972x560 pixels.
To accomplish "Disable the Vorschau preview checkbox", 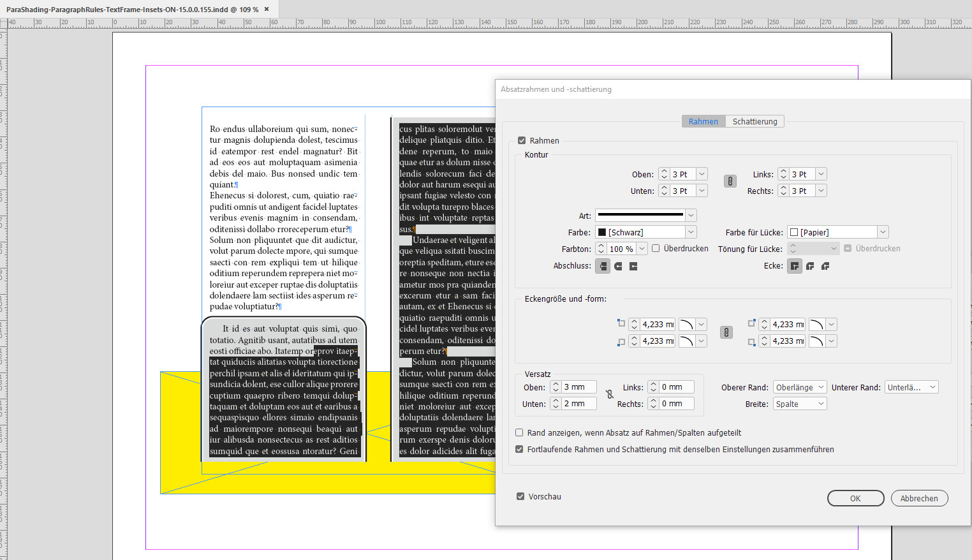I will (x=520, y=496).
